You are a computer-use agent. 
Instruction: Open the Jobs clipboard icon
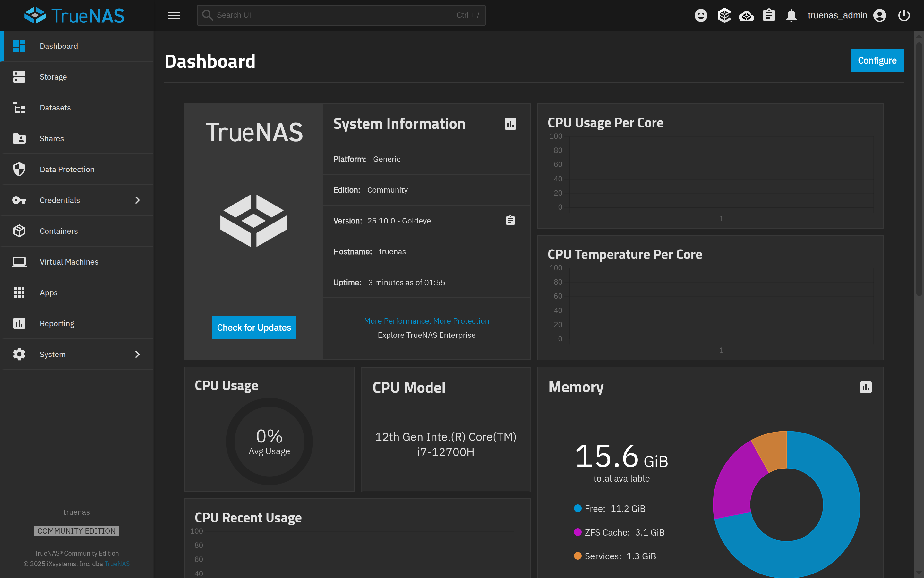[x=769, y=15]
